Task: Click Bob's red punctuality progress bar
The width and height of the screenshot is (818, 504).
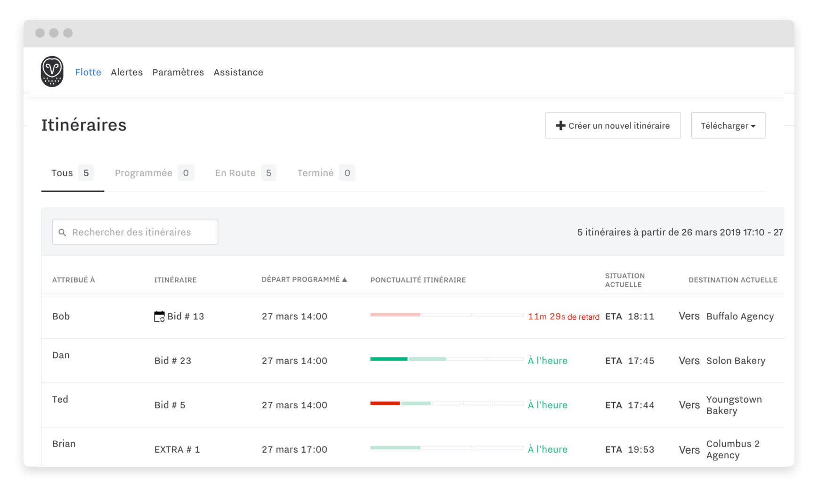Action: pyautogui.click(x=395, y=315)
